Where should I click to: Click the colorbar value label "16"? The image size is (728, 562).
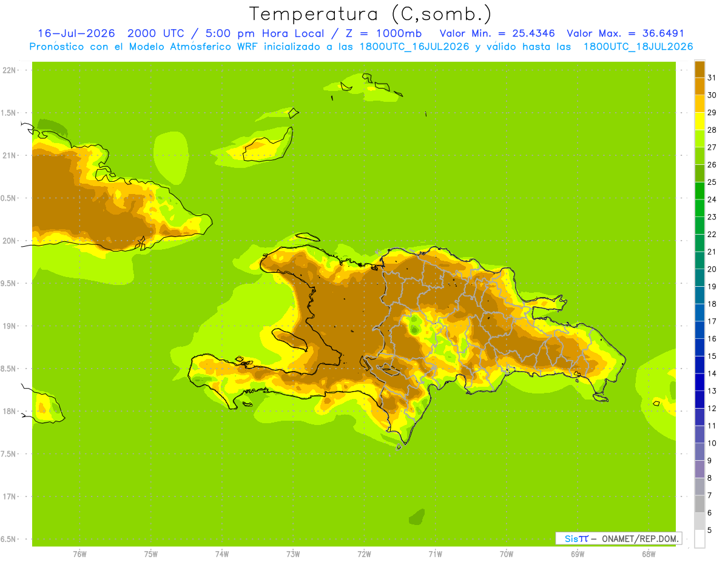tap(712, 339)
